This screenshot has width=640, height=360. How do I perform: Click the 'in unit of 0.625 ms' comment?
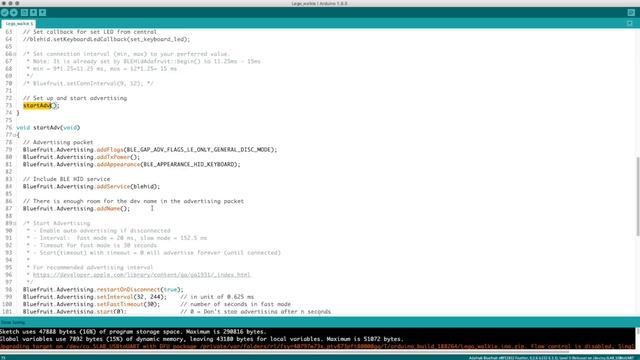[x=217, y=297]
